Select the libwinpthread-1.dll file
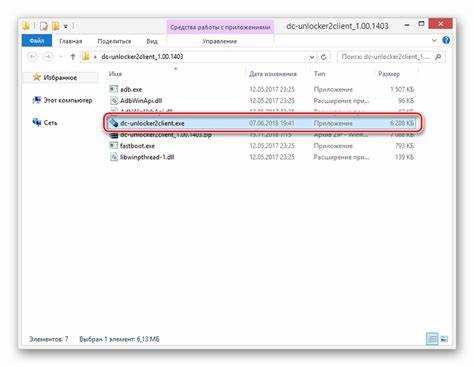 [x=261, y=157]
